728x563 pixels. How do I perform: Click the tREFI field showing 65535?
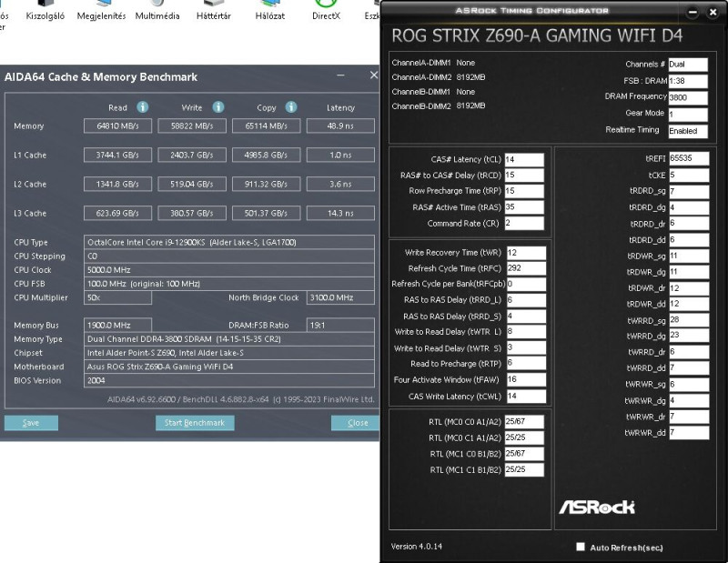point(689,158)
